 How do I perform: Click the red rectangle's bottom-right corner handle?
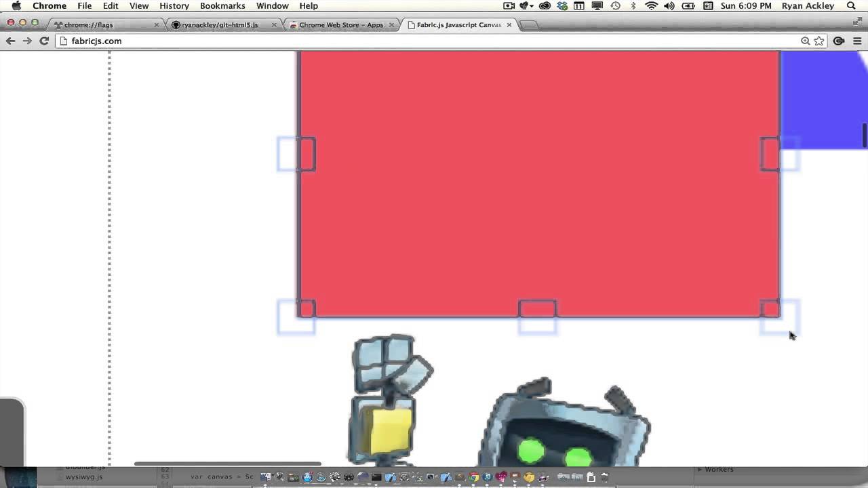[780, 317]
